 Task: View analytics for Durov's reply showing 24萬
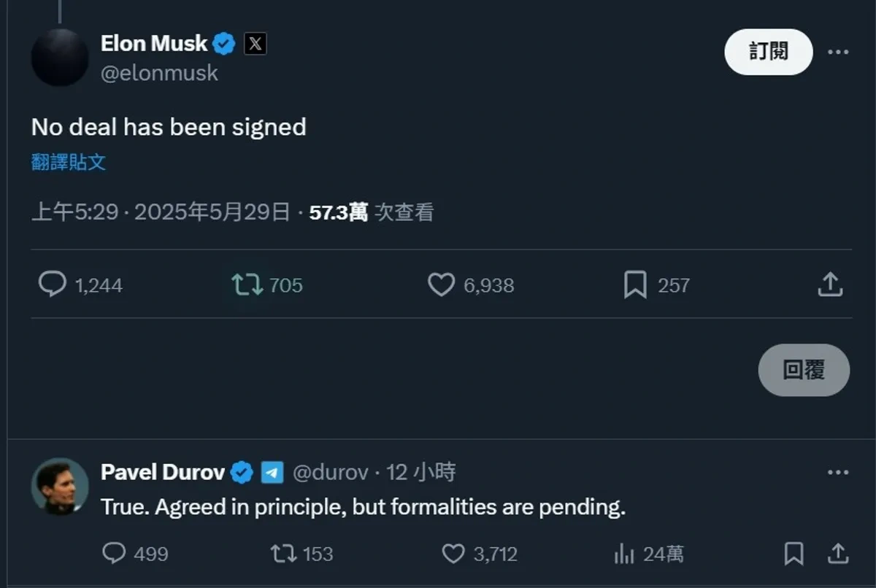624,554
